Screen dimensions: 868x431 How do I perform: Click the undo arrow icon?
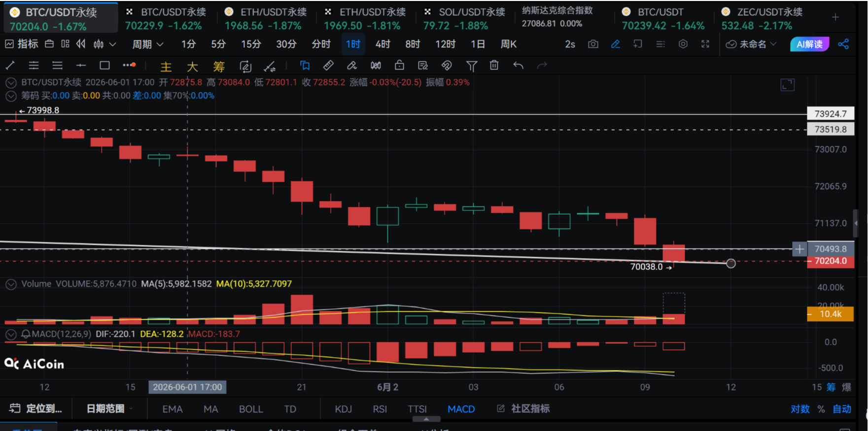(x=518, y=65)
